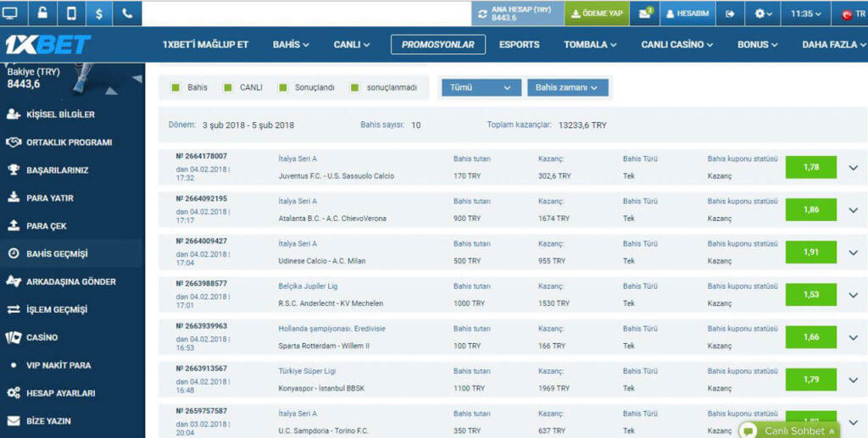Open the Bahis zamanı dropdown
The height and width of the screenshot is (438, 868).
pyautogui.click(x=567, y=87)
